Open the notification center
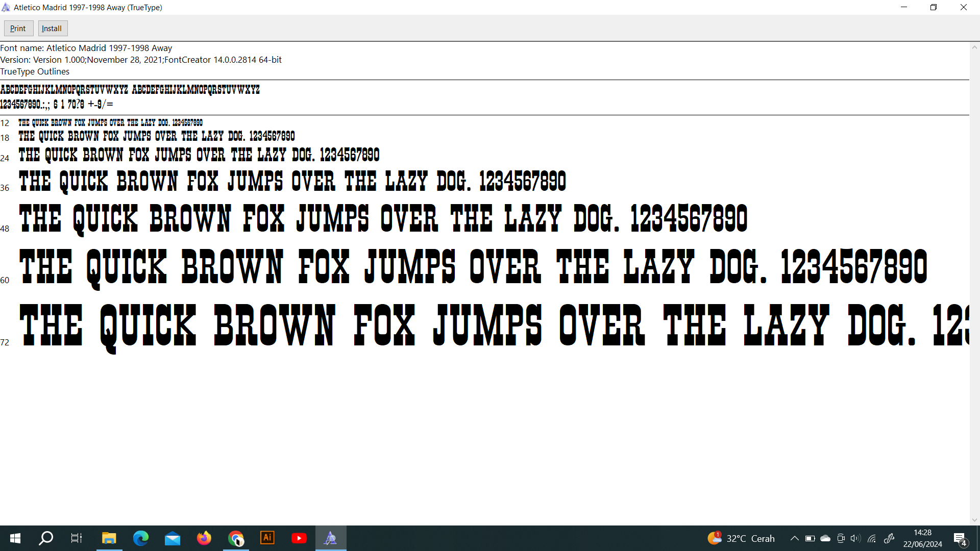980x551 pixels. coord(960,539)
